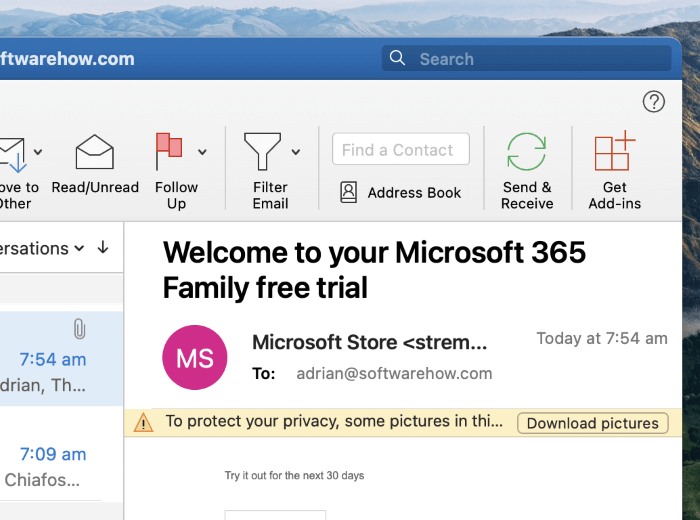Viewport: 700px width, 520px height.
Task: Click the adrian@softwarehow.com recipient address
Action: [x=394, y=374]
